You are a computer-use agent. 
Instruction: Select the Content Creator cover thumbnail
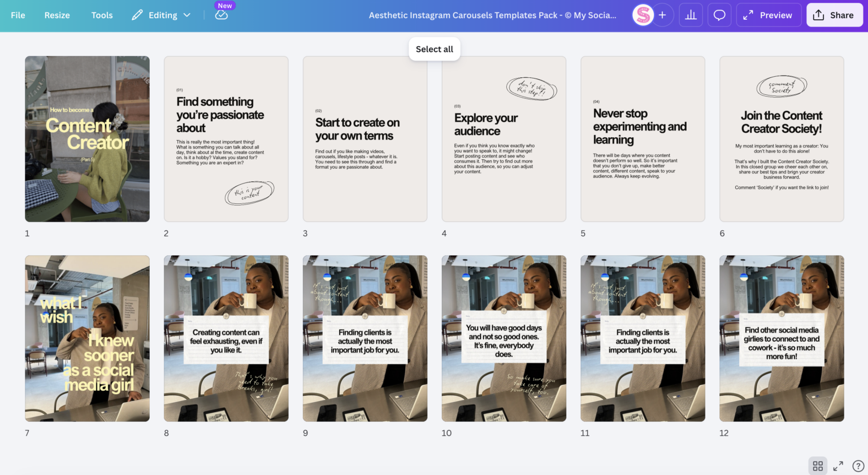coord(87,138)
